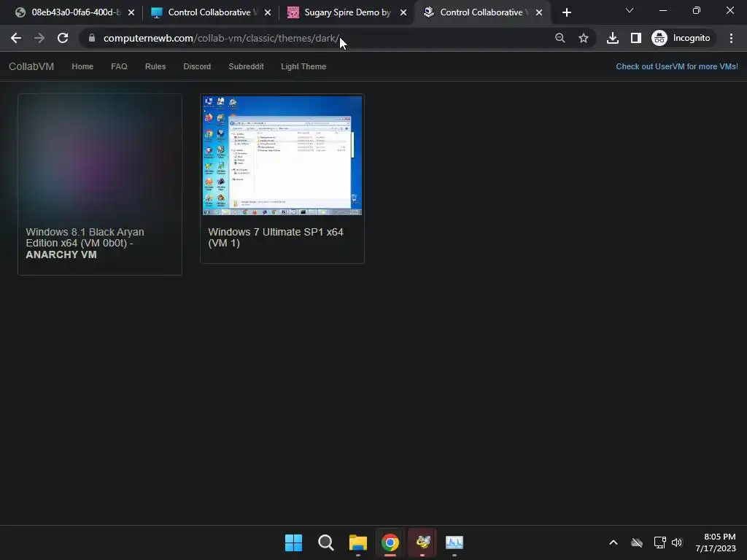
Task: Open the Windows 7 Ultimate VM thumbnail
Action: pyautogui.click(x=282, y=156)
